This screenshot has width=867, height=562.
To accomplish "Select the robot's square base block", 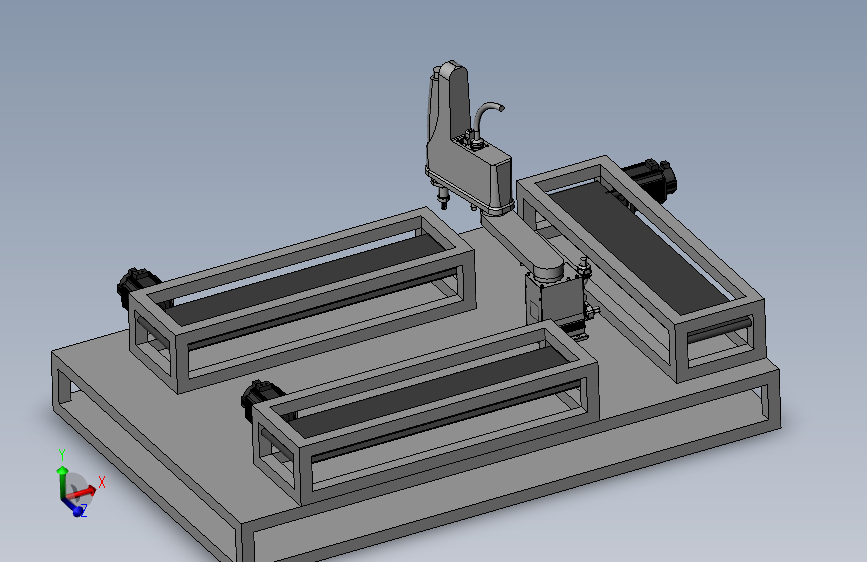I will [x=555, y=301].
